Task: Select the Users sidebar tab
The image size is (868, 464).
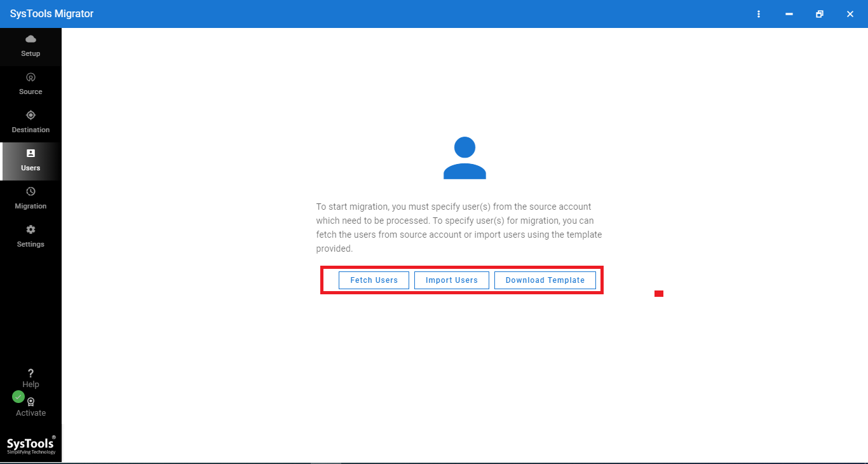Action: [31, 161]
